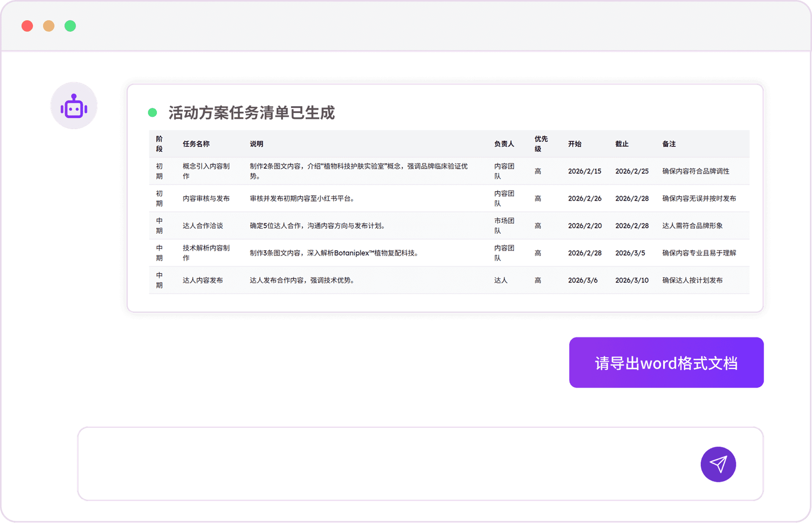Image resolution: width=812 pixels, height=523 pixels.
Task: Click the robot assistant avatar
Action: click(74, 105)
